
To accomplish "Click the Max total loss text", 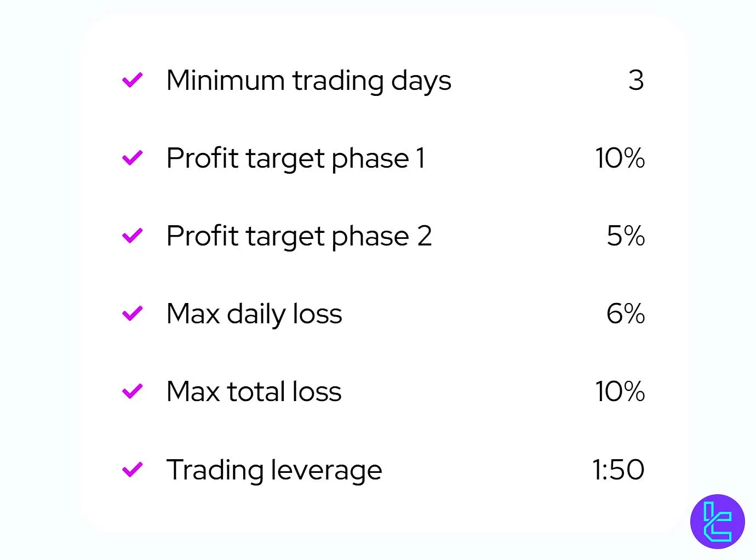I will pyautogui.click(x=254, y=392).
